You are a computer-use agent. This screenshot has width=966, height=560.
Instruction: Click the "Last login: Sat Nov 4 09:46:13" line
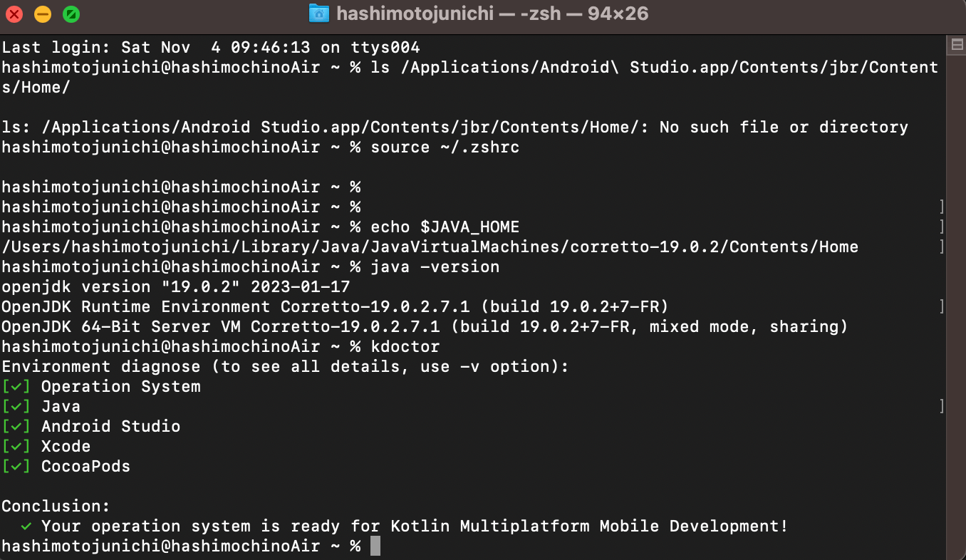(x=211, y=48)
